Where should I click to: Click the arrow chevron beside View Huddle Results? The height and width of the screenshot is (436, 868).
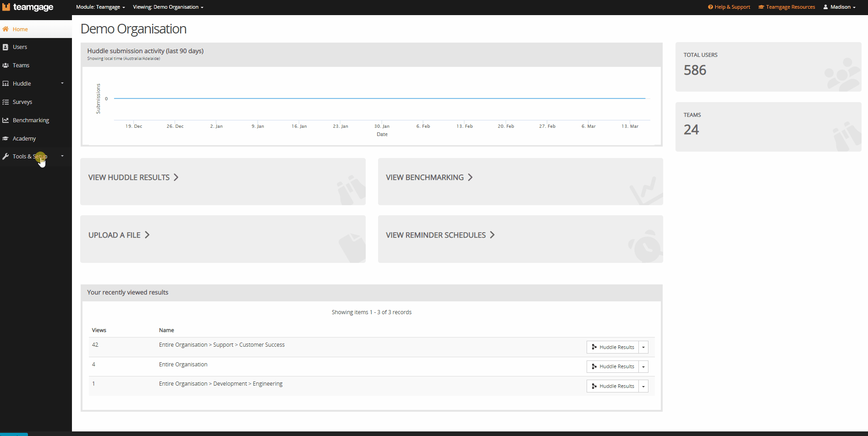point(176,177)
